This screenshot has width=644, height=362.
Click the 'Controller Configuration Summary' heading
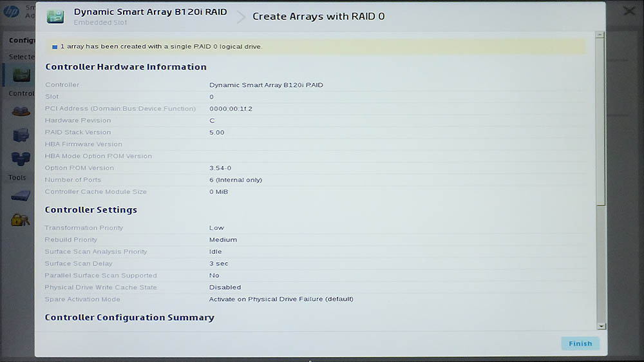pos(129,317)
